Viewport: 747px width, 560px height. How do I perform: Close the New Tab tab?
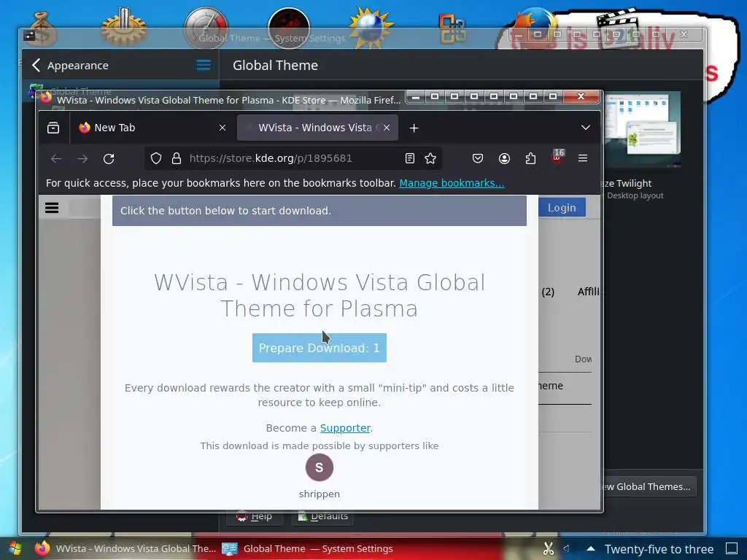tap(222, 128)
